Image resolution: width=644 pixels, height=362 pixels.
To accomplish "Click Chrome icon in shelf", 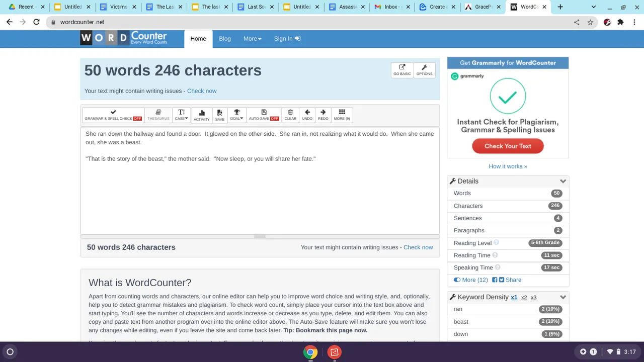I will 310,352.
